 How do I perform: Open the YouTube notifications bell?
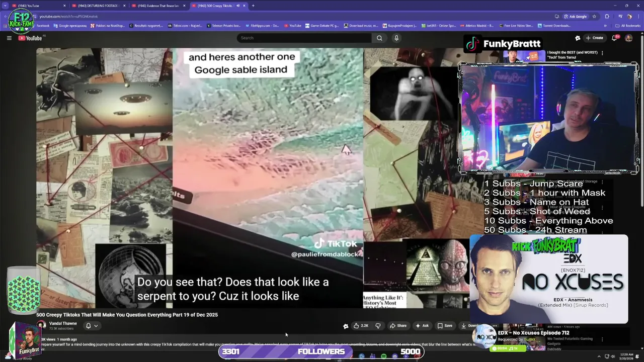point(615,38)
